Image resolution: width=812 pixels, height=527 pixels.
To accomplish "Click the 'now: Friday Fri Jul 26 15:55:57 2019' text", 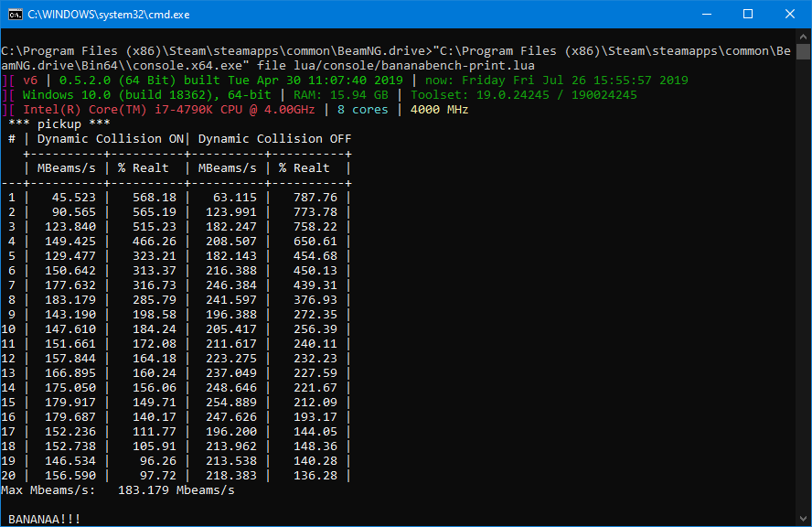I will point(557,81).
